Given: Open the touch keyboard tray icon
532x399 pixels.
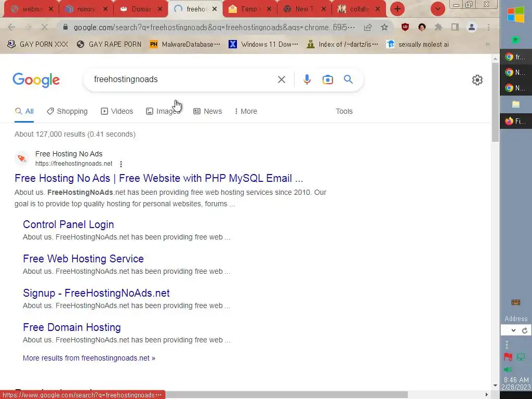Looking at the screenshot, I should pos(516,302).
